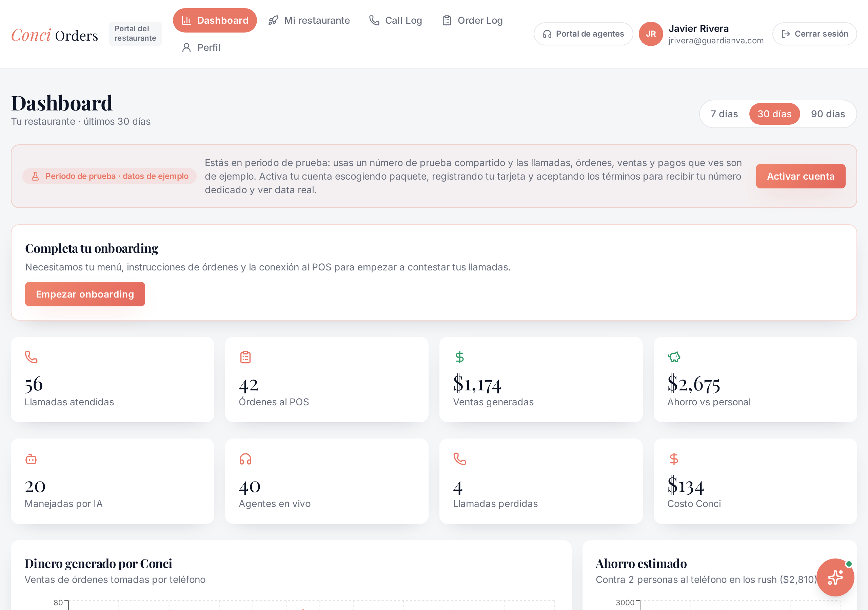Click the $2,675 Ahorro vs personal value
868x610 pixels.
(x=693, y=384)
